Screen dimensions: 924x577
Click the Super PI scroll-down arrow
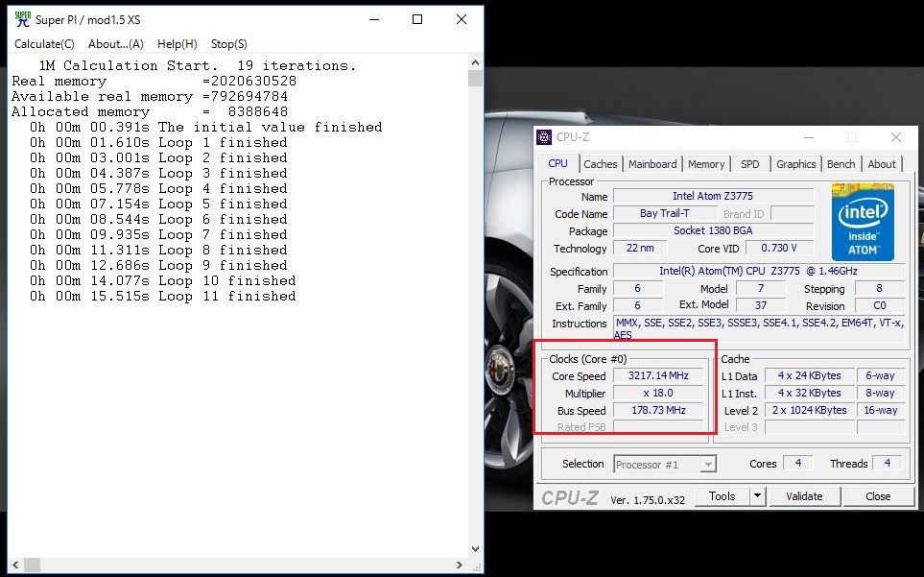(475, 549)
